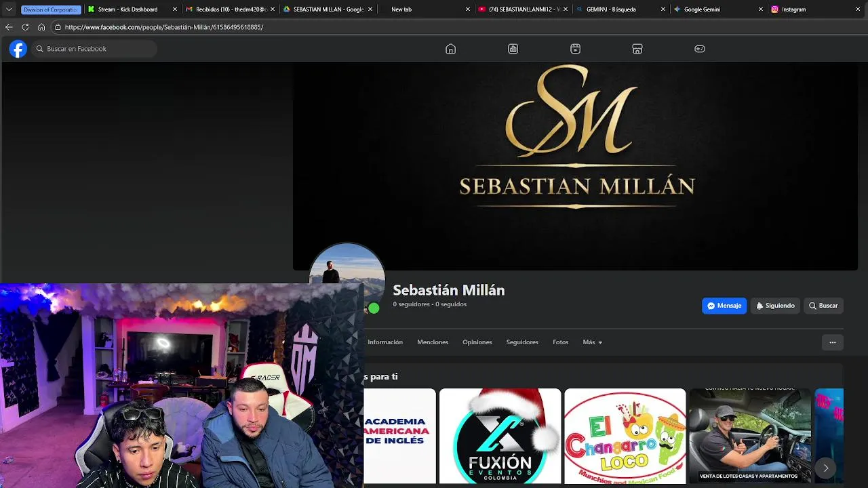Open the Seguidores profile tab

pyautogui.click(x=522, y=342)
